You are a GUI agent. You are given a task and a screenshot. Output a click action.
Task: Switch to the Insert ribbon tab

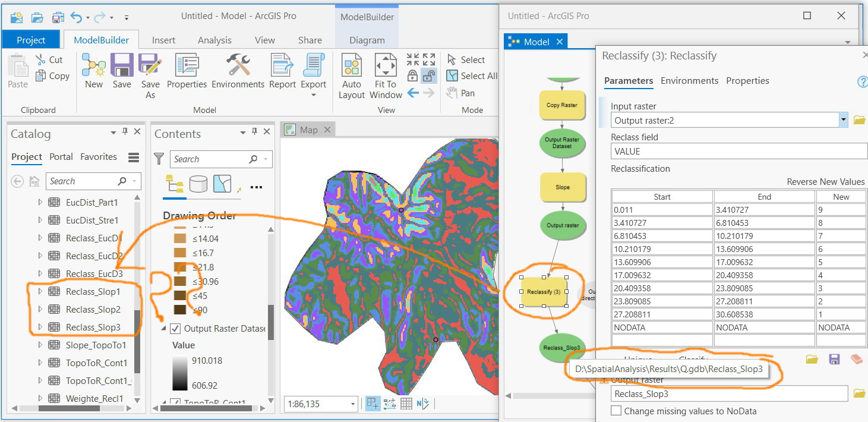pos(163,40)
